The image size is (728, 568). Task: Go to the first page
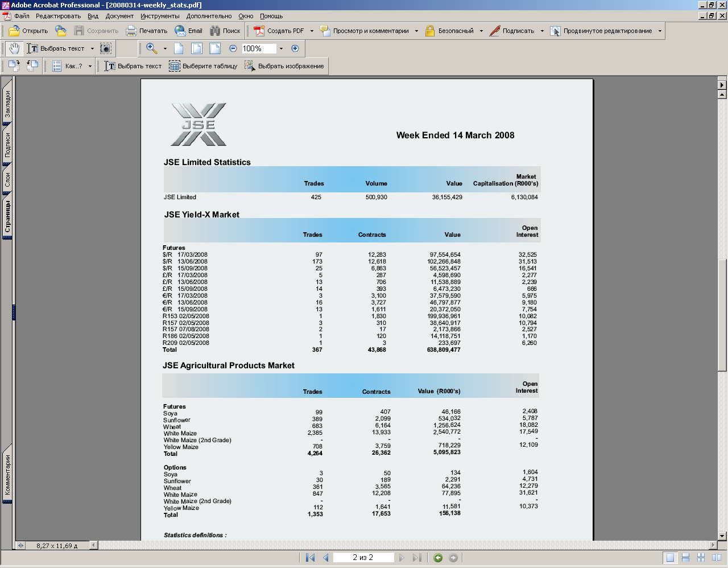point(310,558)
